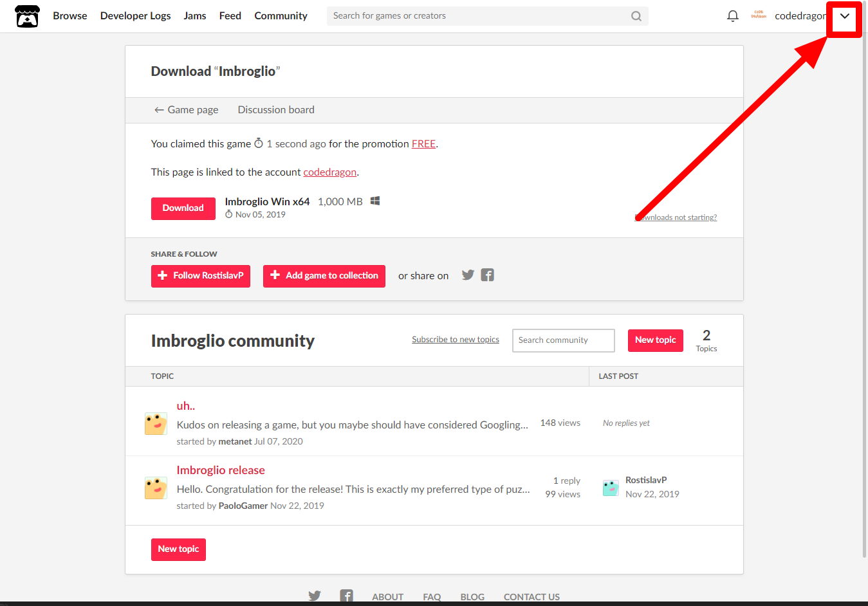Go to Jams page
Image resolution: width=868 pixels, height=606 pixels.
pos(195,16)
